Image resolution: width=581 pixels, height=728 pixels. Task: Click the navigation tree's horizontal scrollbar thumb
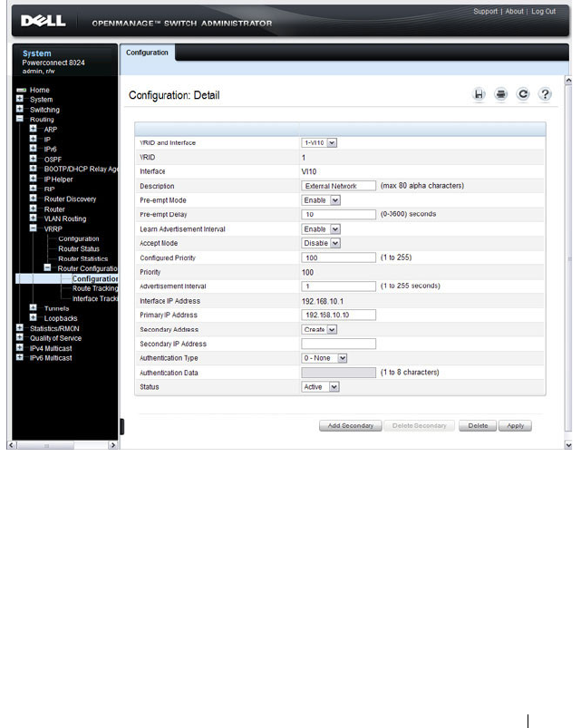click(46, 446)
